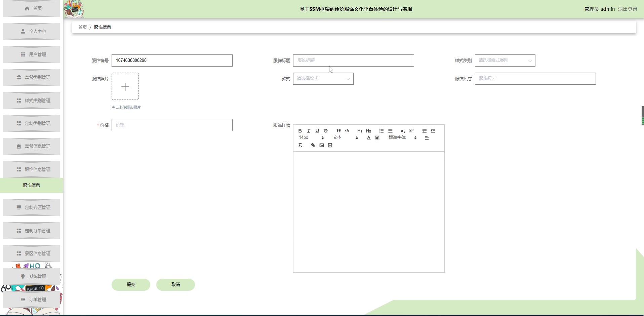Toggle italic formatting in the editor

309,131
